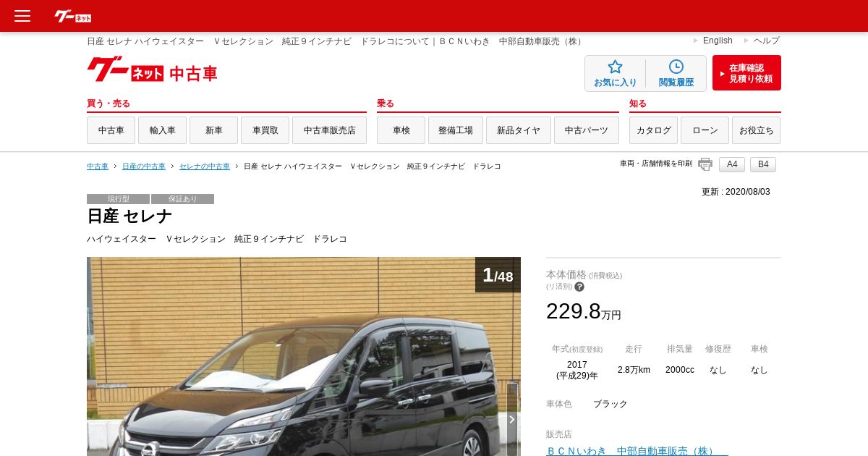Click the 2000cc displacement value

pyautogui.click(x=680, y=370)
